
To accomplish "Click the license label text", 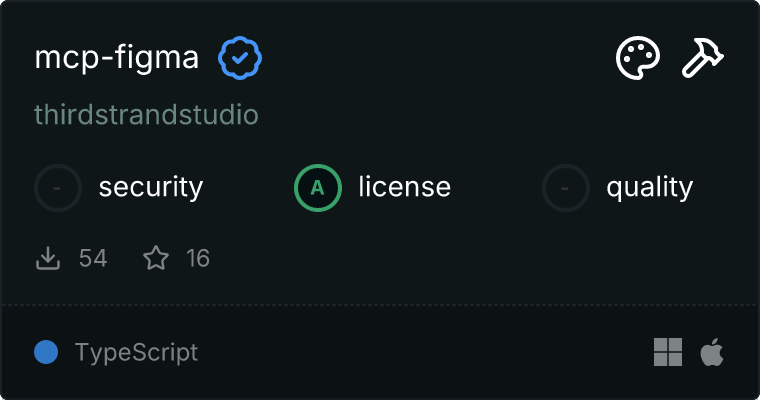I will click(x=404, y=187).
